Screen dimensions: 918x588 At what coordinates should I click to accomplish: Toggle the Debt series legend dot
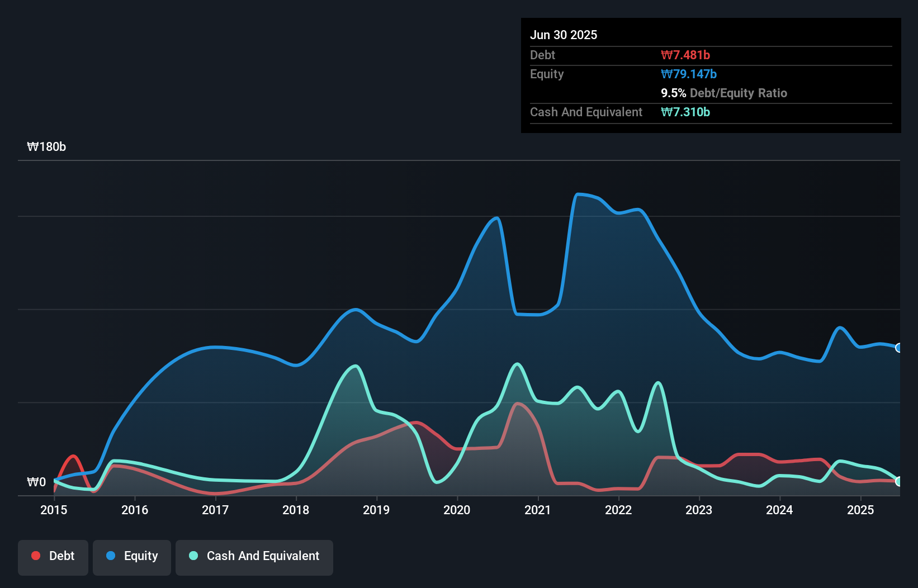click(x=35, y=556)
